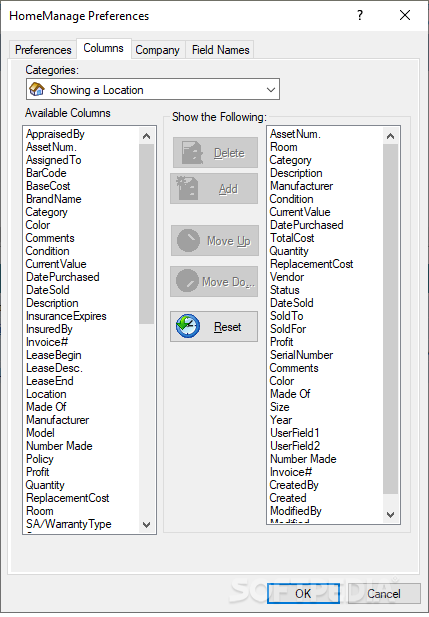
Task: Select ReplacementCost in Show the Following list
Action: point(311,264)
